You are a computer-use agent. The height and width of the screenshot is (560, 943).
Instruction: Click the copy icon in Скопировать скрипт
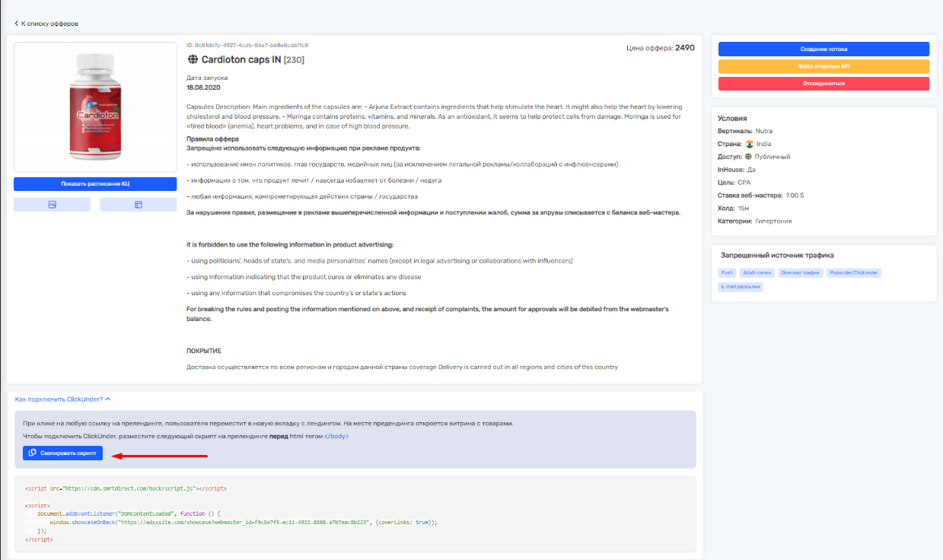[32, 453]
